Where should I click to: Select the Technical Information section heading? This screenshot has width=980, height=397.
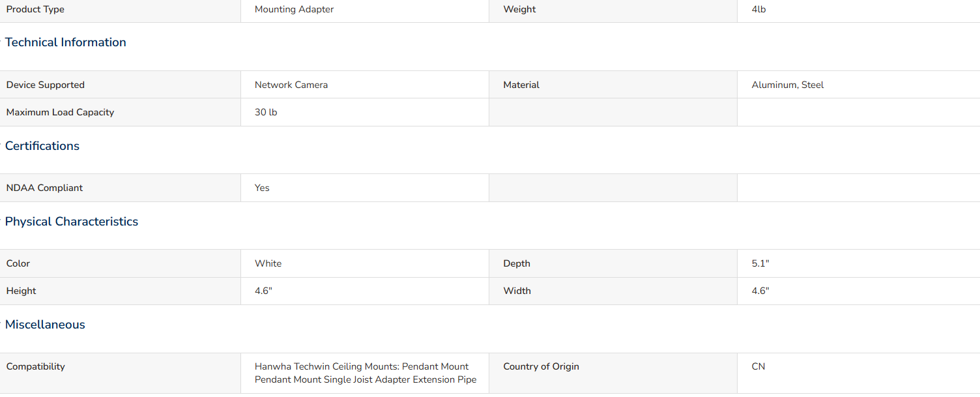[x=66, y=42]
